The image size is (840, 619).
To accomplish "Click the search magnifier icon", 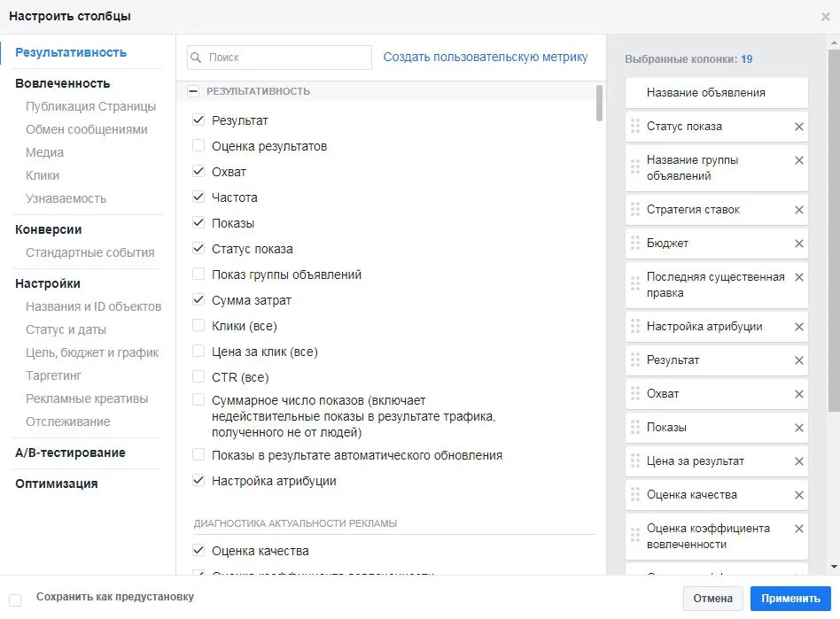I will (197, 58).
